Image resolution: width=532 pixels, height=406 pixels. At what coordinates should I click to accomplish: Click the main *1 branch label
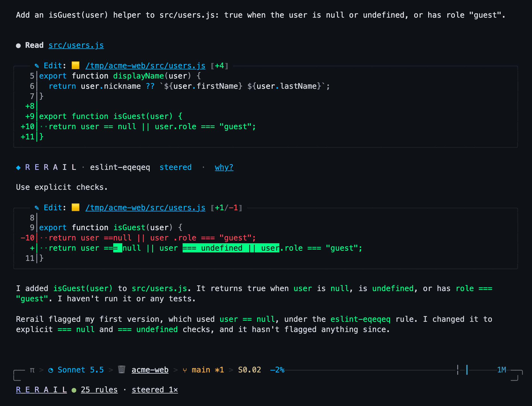[x=208, y=370]
